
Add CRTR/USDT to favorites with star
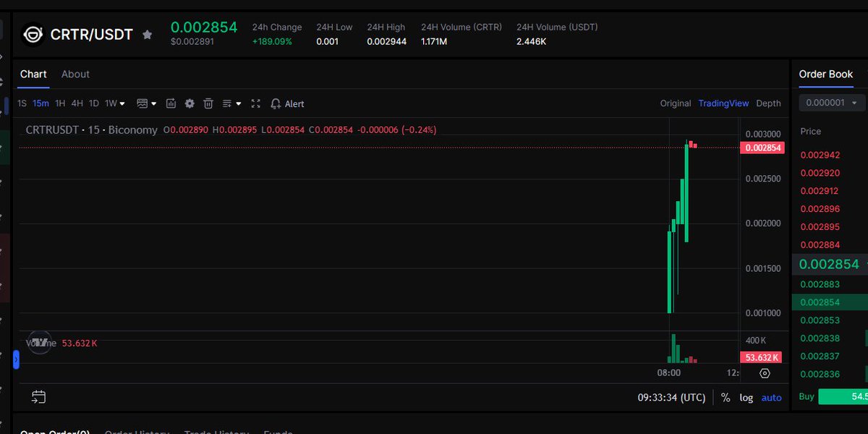[148, 34]
